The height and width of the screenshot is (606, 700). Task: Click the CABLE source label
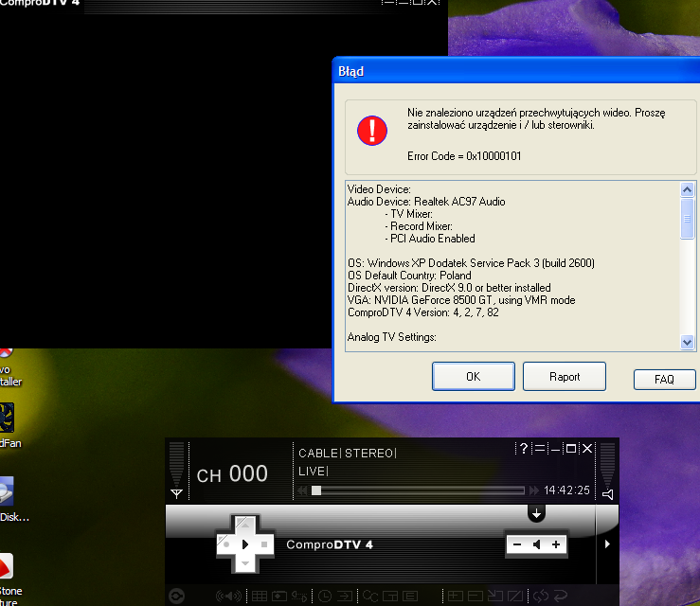tap(318, 454)
